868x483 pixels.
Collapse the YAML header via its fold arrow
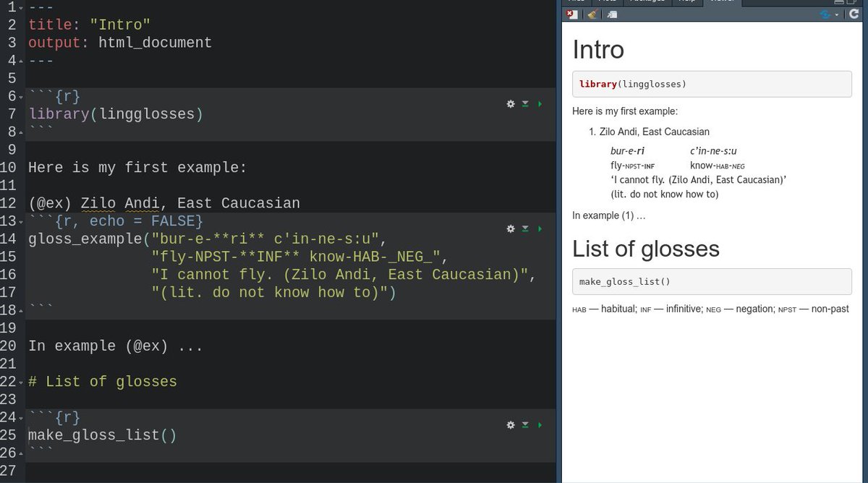[x=21, y=7]
